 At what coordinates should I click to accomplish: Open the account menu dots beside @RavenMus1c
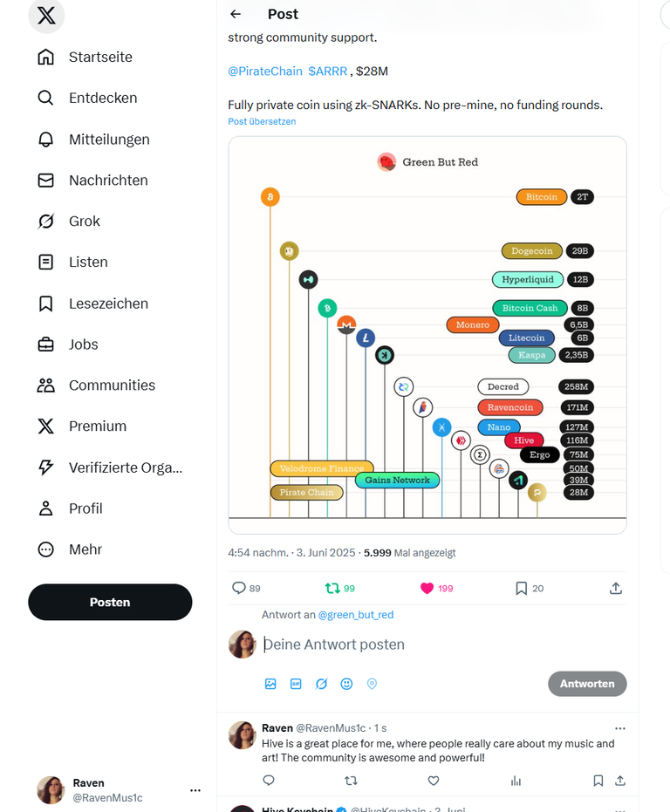click(x=195, y=790)
